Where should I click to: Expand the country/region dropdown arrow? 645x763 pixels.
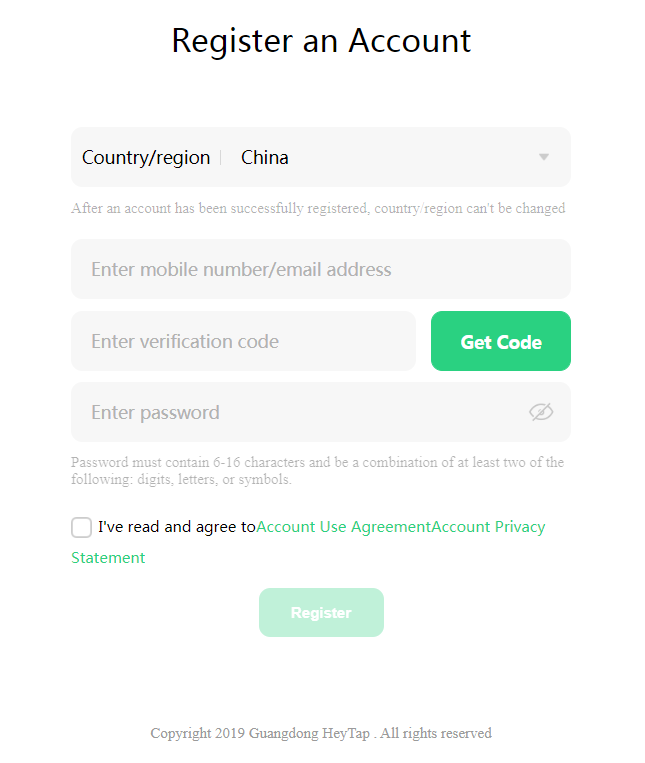(544, 157)
